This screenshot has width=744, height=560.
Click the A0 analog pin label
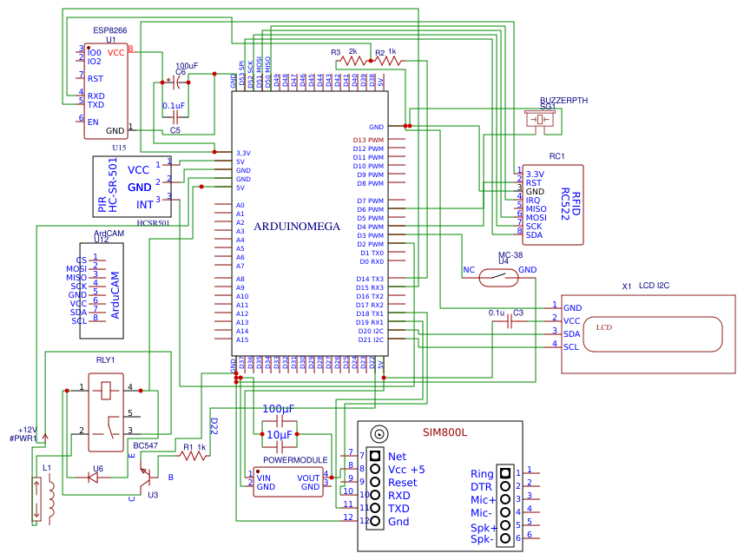(x=240, y=205)
